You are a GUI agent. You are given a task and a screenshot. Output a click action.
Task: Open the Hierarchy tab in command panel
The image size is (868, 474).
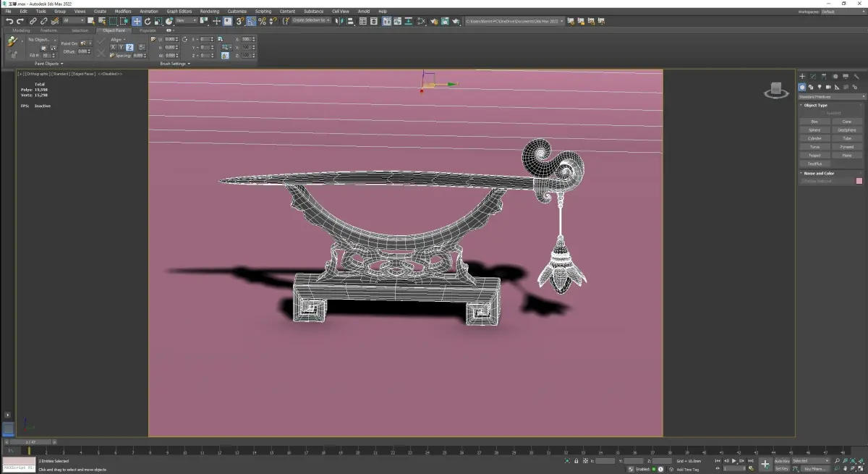[824, 76]
